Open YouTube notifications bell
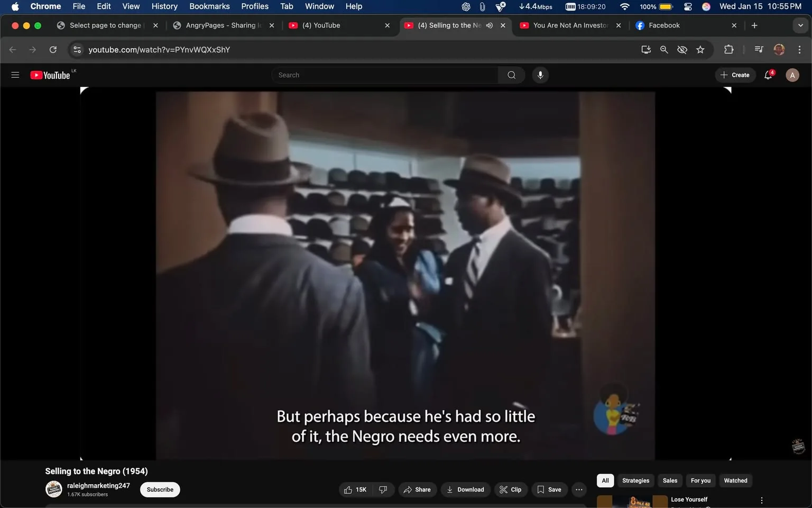 (768, 75)
